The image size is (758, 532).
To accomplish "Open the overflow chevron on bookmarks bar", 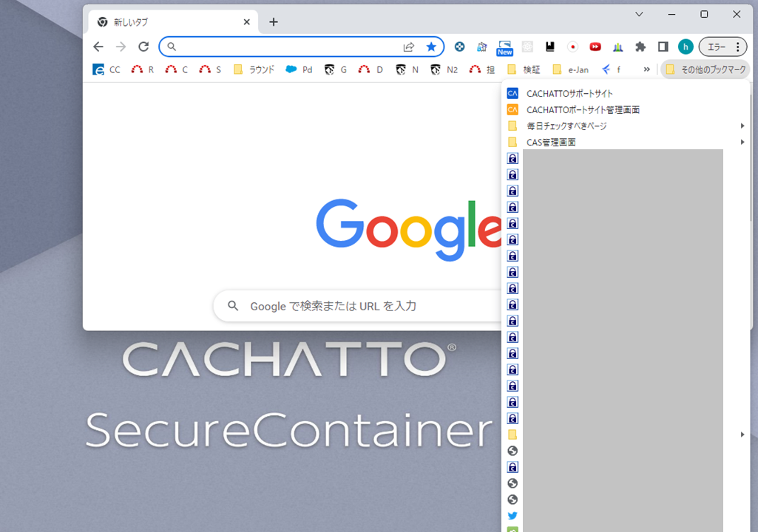I will pos(646,69).
